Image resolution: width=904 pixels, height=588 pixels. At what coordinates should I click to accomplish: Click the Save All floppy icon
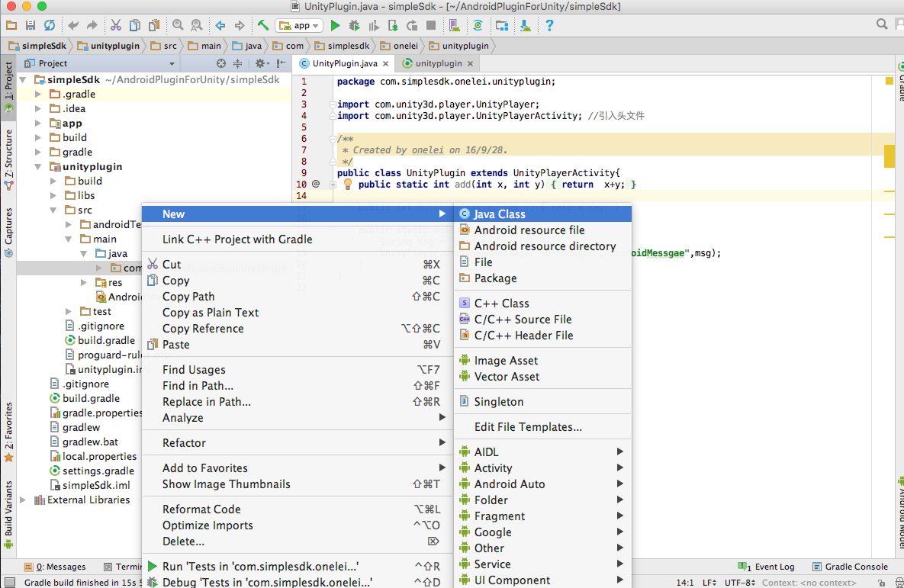(30, 25)
